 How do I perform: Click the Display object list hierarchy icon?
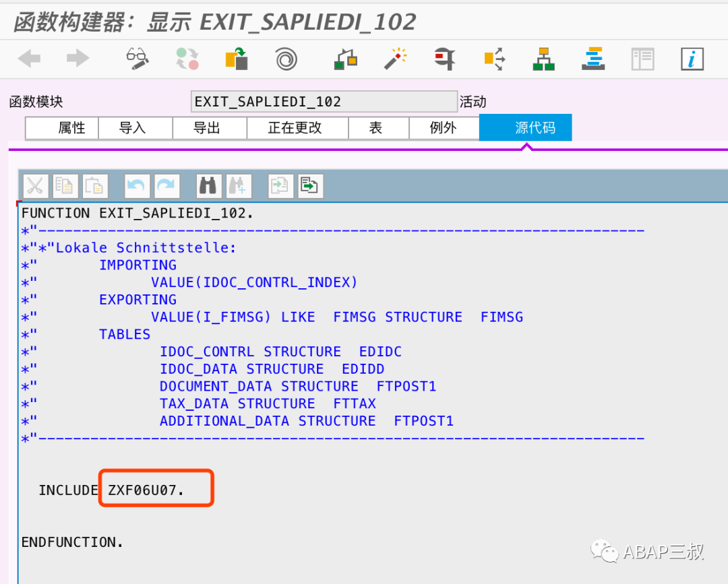[544, 59]
